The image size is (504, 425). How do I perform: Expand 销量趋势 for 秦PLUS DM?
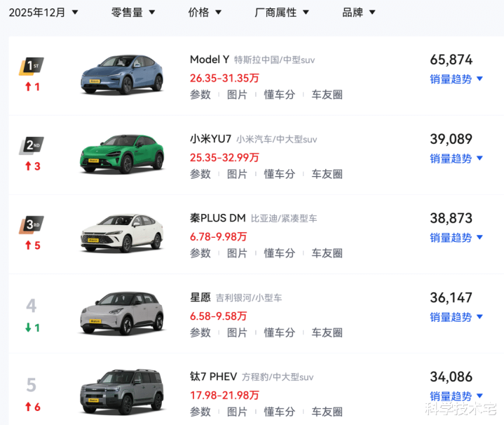[x=456, y=238]
